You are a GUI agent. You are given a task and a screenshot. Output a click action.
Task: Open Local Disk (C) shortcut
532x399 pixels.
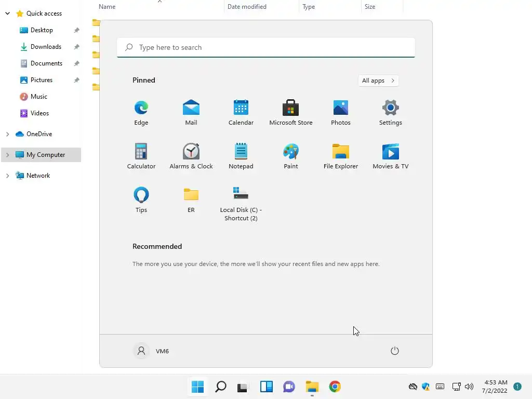tap(241, 204)
